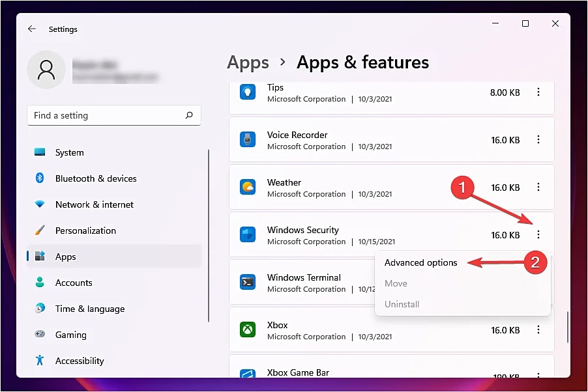Open Accessibility settings
This screenshot has height=392, width=588.
pos(114,361)
